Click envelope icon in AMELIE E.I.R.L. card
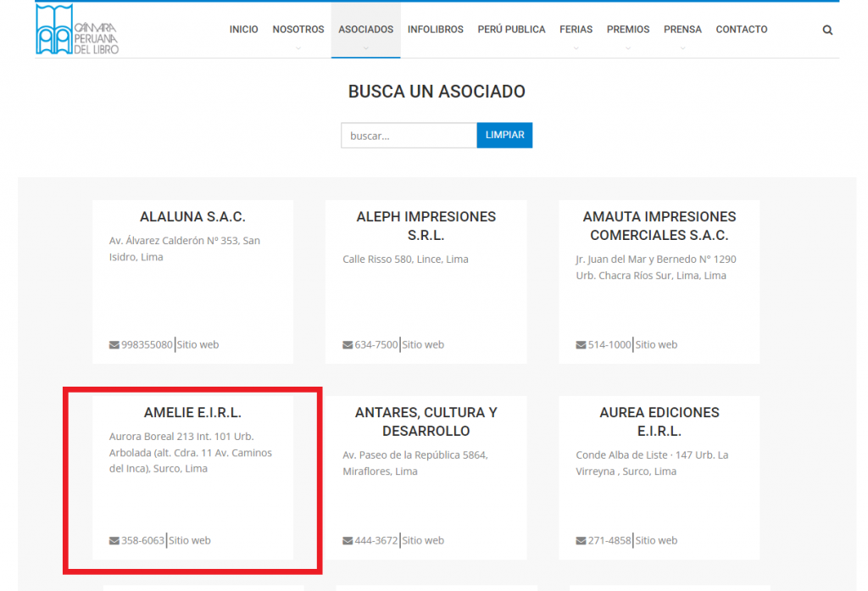 click(114, 541)
